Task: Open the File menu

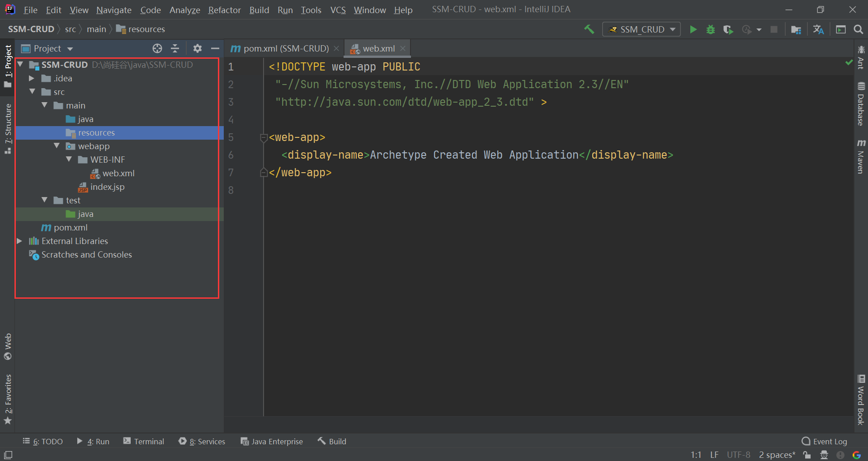Action: pyautogui.click(x=30, y=10)
